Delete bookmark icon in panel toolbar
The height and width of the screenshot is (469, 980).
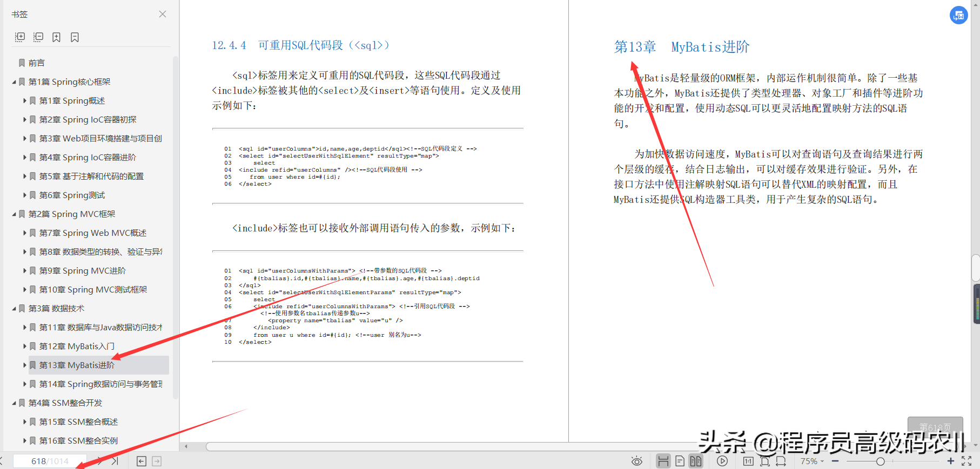75,37
